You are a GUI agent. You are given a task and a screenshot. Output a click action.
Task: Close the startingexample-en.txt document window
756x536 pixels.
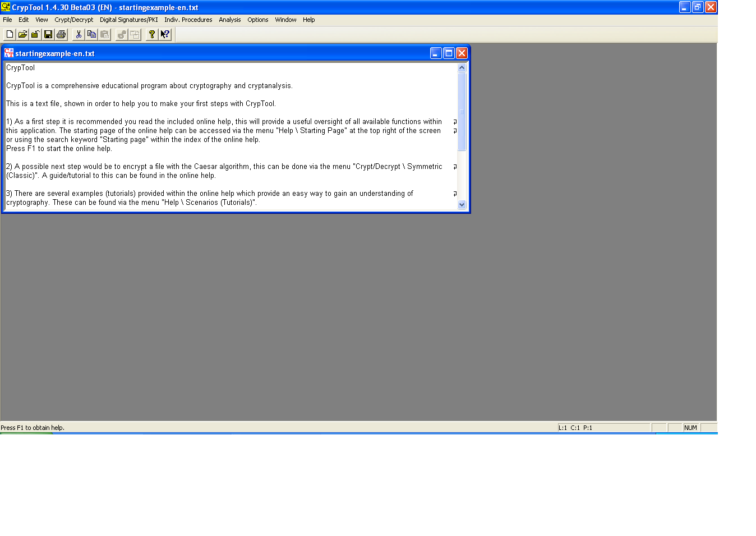pos(462,53)
